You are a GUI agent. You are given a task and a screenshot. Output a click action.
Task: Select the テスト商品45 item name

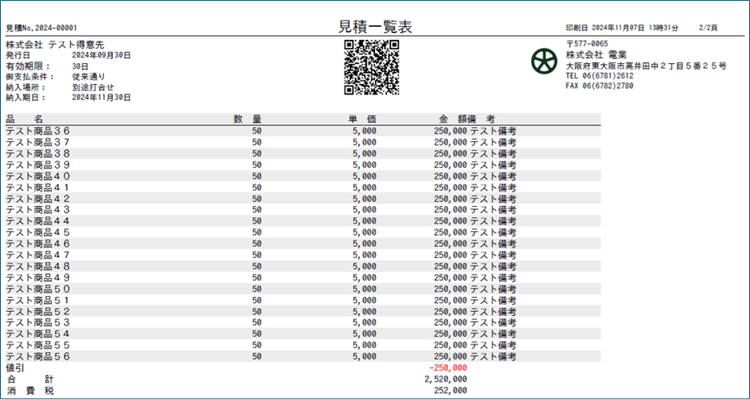point(38,232)
